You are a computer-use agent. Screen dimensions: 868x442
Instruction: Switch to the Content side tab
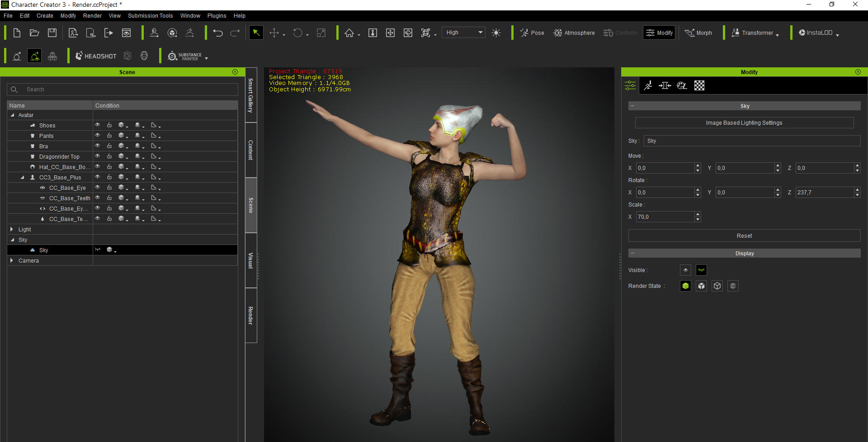pos(251,150)
